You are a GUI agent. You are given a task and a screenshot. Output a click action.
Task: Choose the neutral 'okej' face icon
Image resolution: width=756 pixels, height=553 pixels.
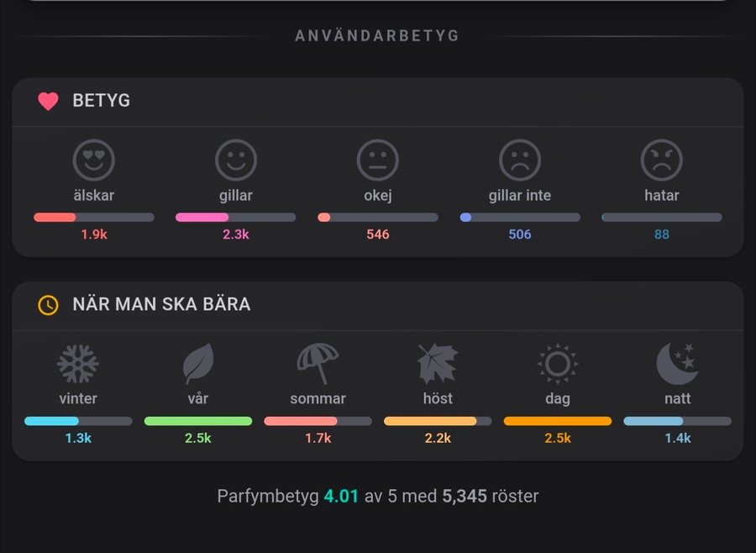coord(378,160)
